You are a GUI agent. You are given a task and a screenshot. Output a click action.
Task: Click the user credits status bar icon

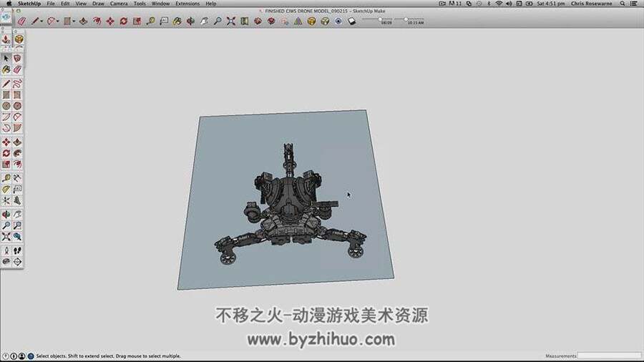tap(21, 356)
